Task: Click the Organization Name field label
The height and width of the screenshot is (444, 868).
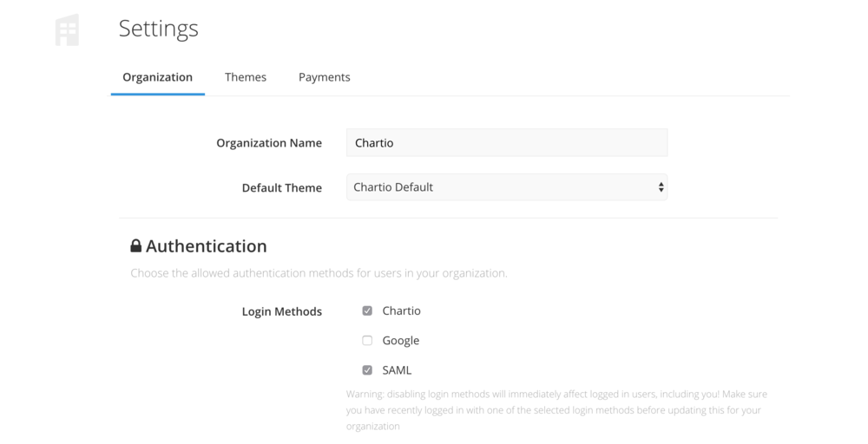Action: coord(269,143)
